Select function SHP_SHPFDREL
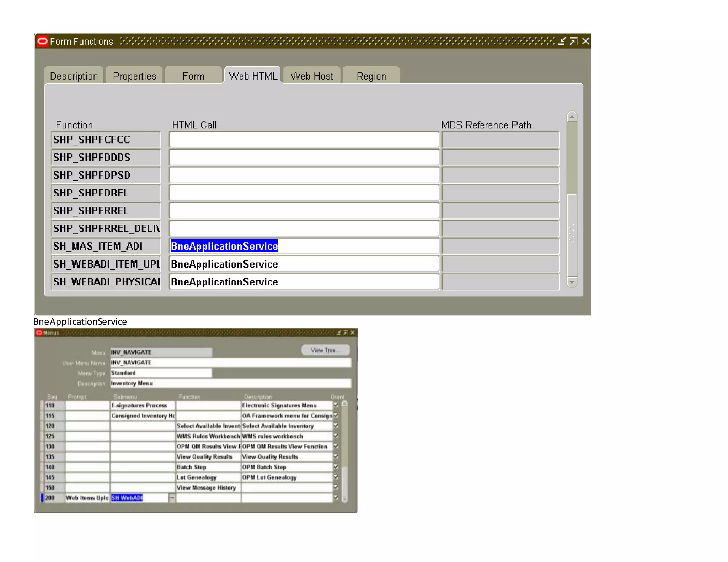This screenshot has width=728, height=562. [106, 193]
